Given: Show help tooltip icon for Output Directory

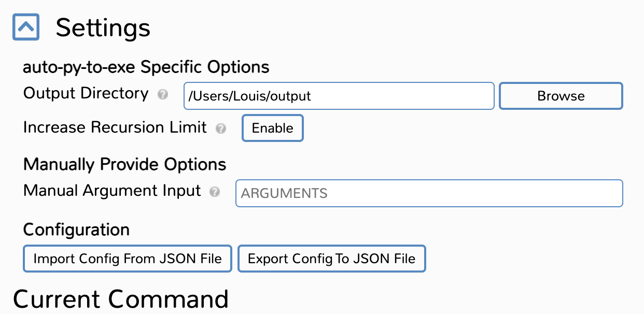Looking at the screenshot, I should coord(163,95).
